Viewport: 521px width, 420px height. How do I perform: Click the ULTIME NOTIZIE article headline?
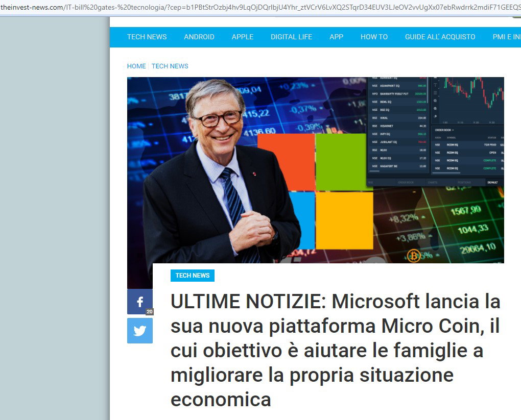[x=335, y=350]
